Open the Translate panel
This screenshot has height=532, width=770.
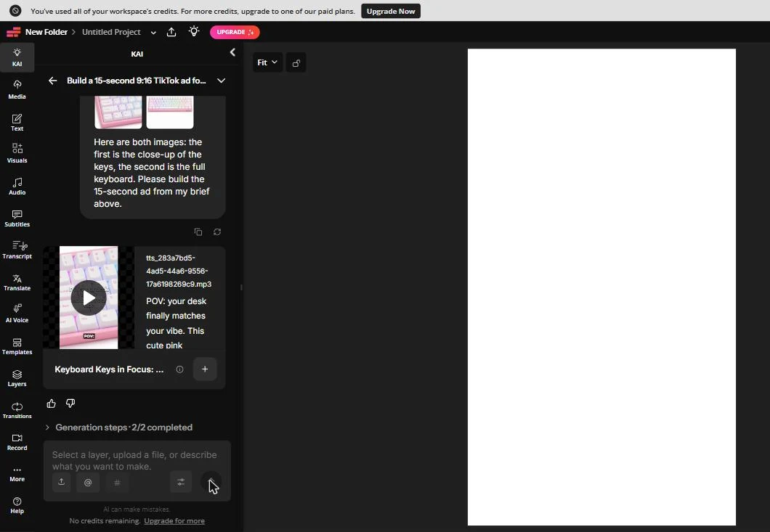17,282
